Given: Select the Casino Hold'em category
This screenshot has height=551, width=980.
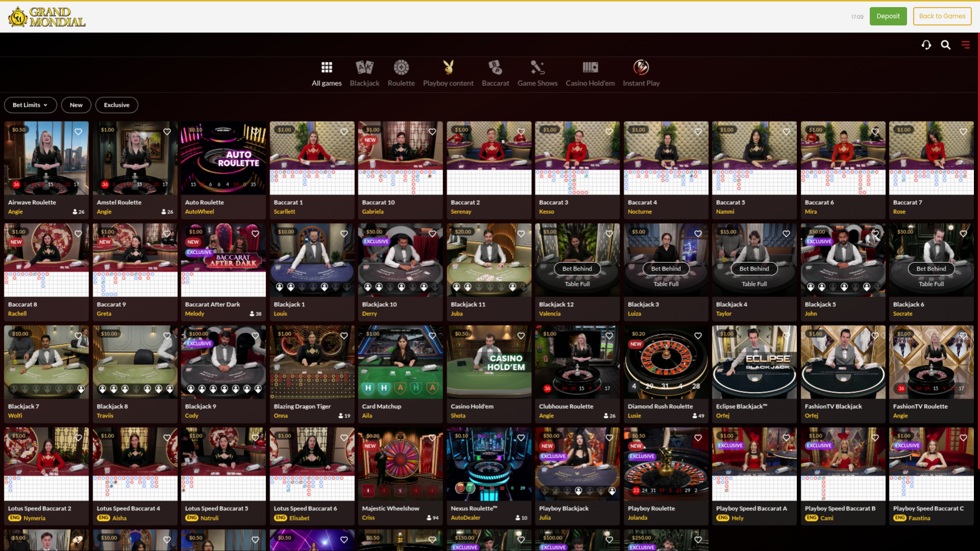Looking at the screenshot, I should coord(590,73).
